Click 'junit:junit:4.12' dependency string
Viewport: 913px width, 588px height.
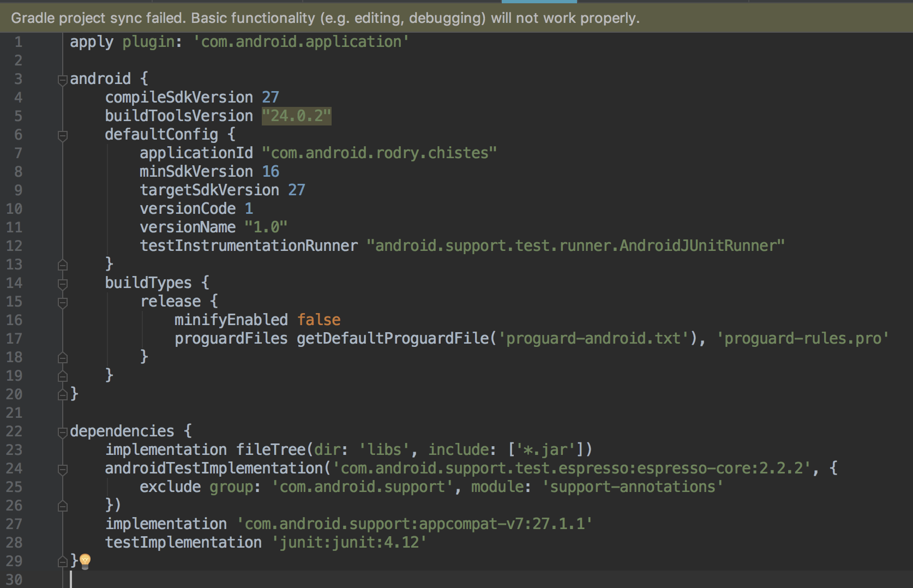[x=349, y=542]
